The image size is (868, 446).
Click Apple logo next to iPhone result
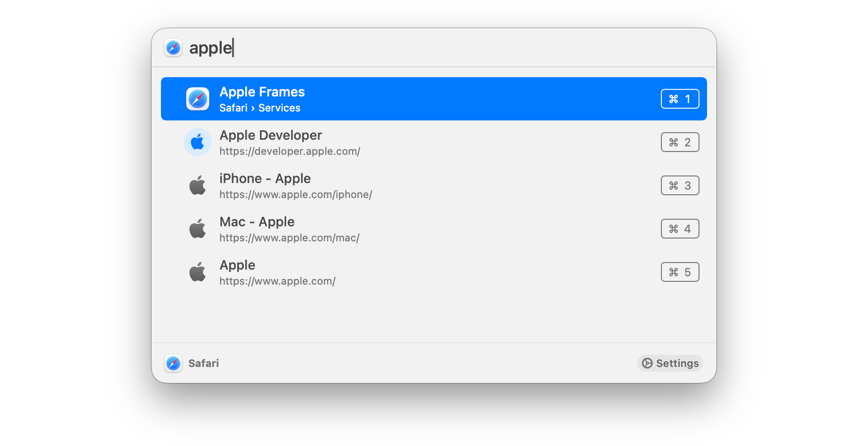[198, 185]
